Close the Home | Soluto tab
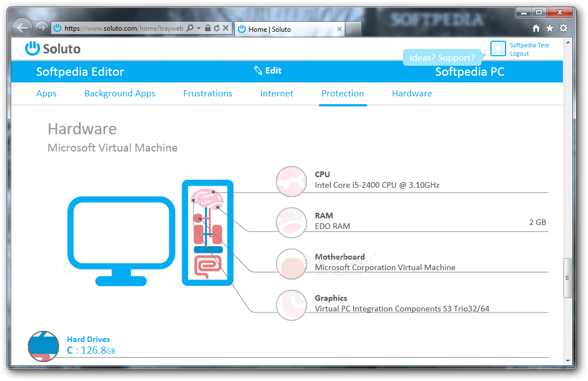Viewport: 588px width, 381px height. 339,29
